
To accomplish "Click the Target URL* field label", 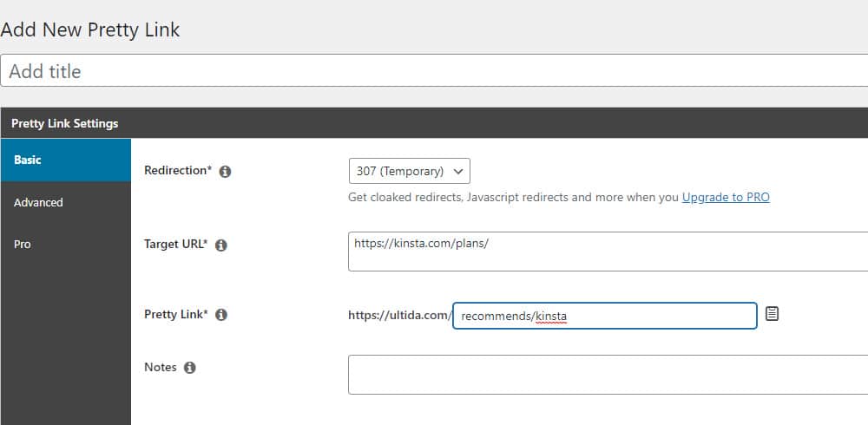I will (175, 244).
